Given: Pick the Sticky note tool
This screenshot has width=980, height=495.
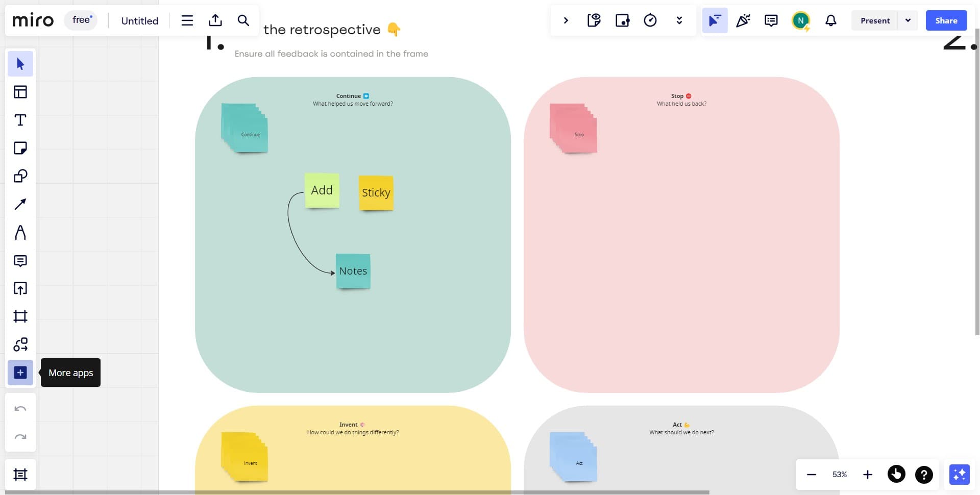Looking at the screenshot, I should (x=20, y=148).
